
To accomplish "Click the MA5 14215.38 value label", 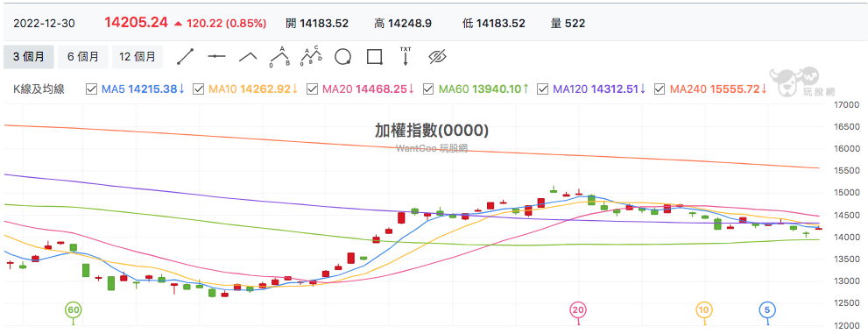I will (144, 89).
